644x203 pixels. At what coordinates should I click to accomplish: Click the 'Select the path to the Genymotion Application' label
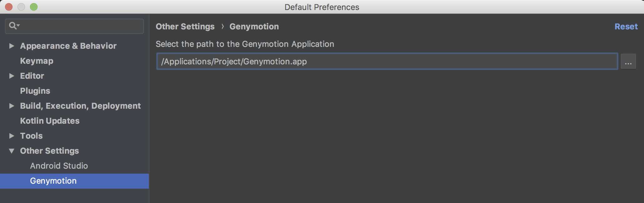tap(245, 44)
